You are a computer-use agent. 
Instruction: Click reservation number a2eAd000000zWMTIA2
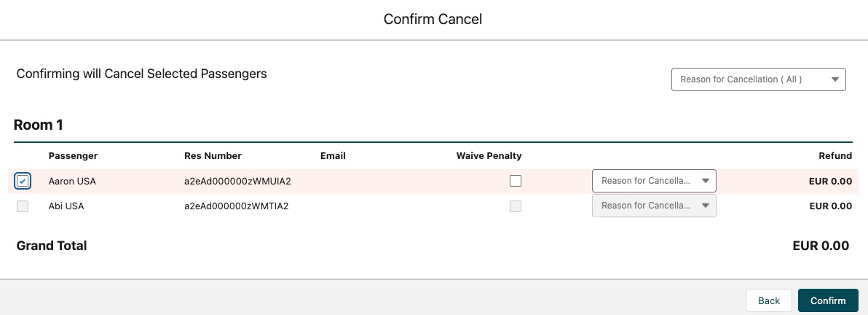tap(237, 206)
